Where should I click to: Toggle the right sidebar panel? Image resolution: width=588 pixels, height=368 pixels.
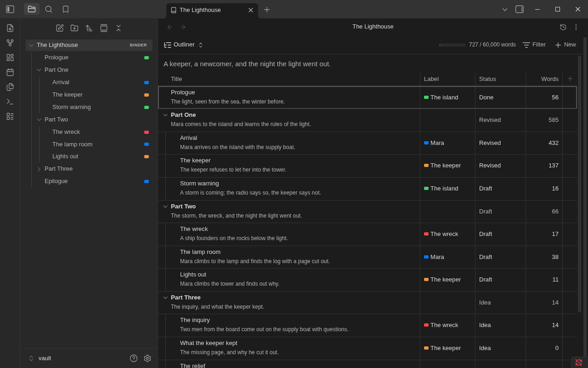(520, 9)
